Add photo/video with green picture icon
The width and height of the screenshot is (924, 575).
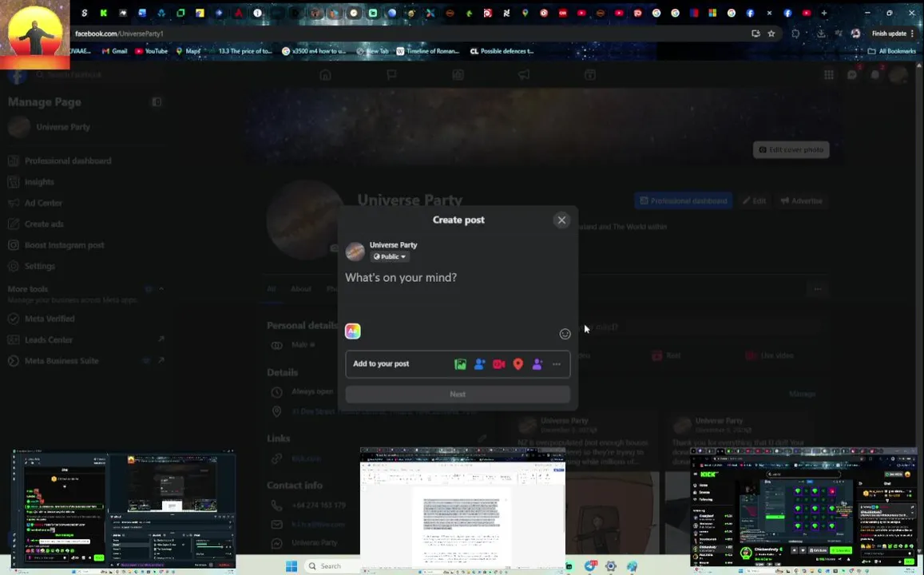click(460, 364)
